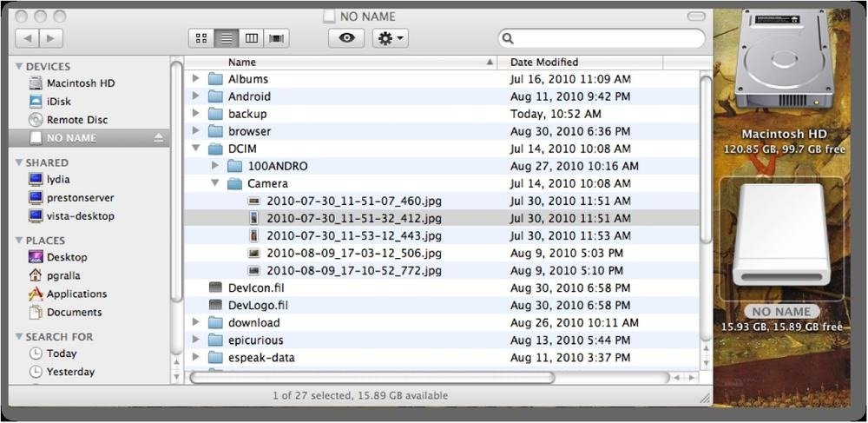Switch to column view
The image size is (868, 423).
coord(252,38)
